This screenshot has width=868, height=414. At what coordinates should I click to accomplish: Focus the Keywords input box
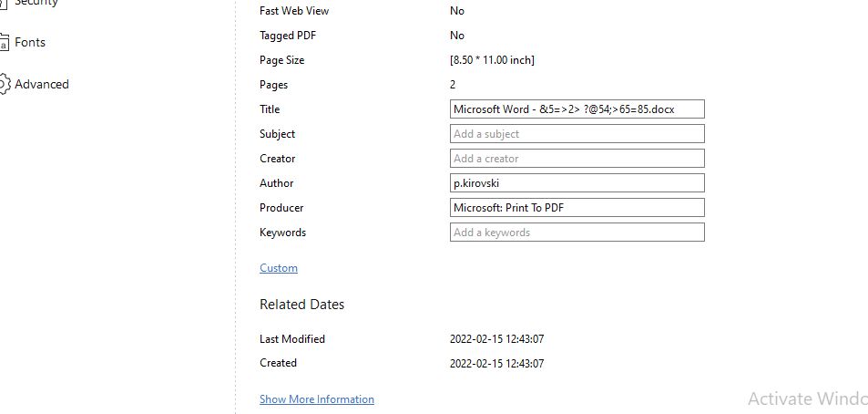pyautogui.click(x=577, y=233)
